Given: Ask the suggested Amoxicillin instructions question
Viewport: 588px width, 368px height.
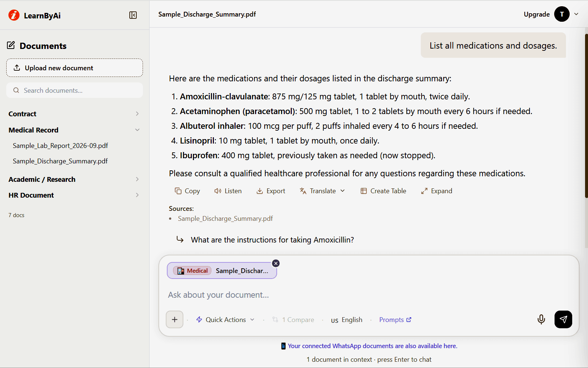Looking at the screenshot, I should [x=272, y=240].
